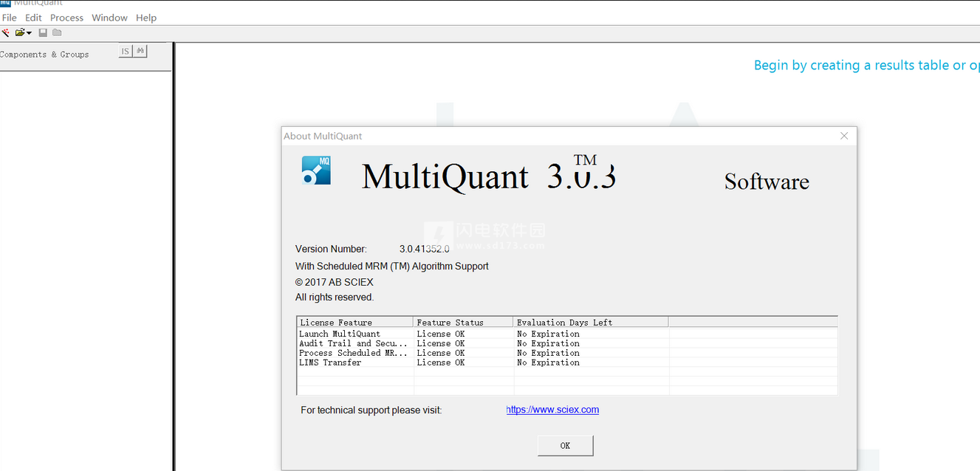
Task: Expand the open folder dropdown arrow
Action: click(30, 32)
